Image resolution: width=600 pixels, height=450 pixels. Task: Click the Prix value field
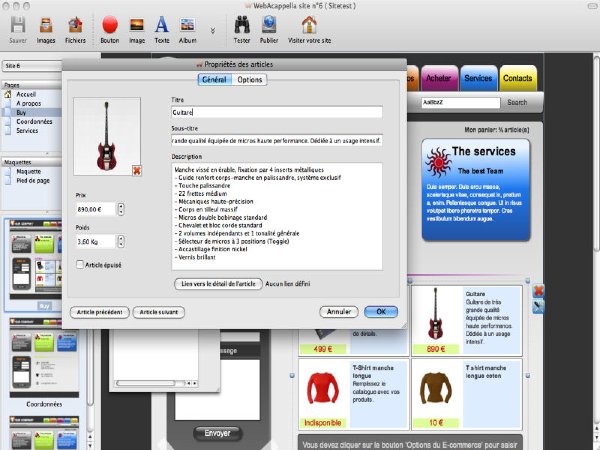pyautogui.click(x=96, y=209)
